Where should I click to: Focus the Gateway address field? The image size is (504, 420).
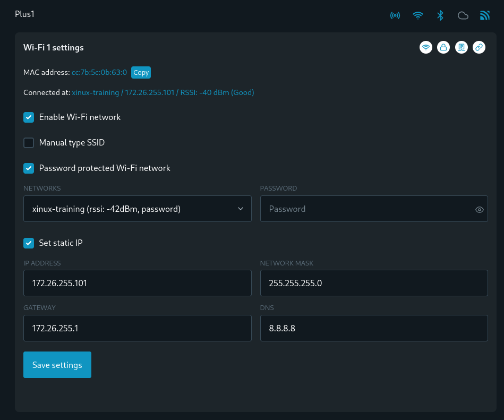137,328
